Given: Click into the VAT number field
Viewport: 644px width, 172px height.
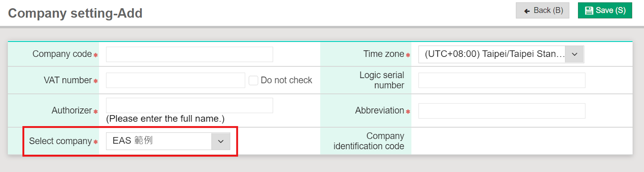Looking at the screenshot, I should click(175, 80).
